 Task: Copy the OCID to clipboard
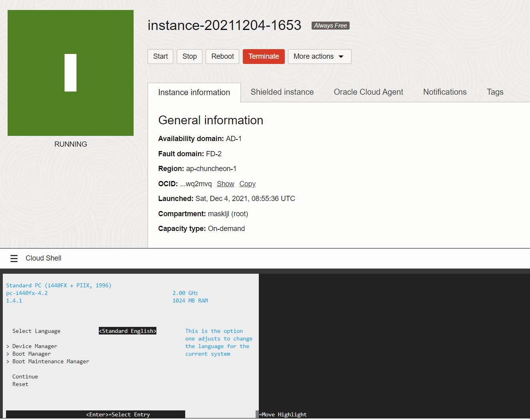pyautogui.click(x=247, y=184)
